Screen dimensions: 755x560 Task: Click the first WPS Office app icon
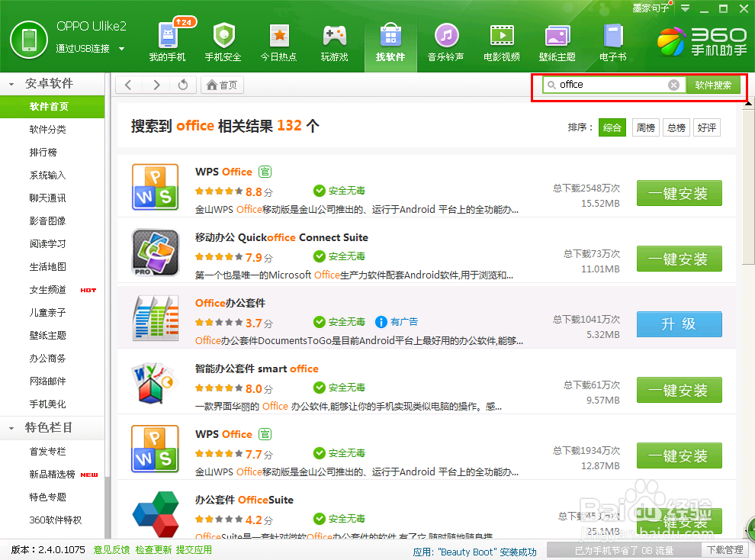[x=155, y=187]
